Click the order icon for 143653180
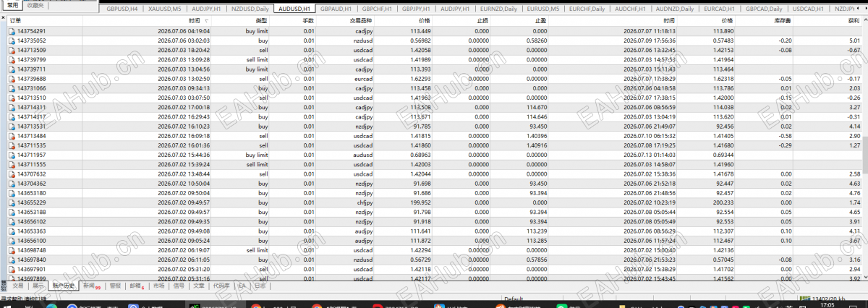The width and height of the screenshot is (868, 308). pyautogui.click(x=12, y=193)
